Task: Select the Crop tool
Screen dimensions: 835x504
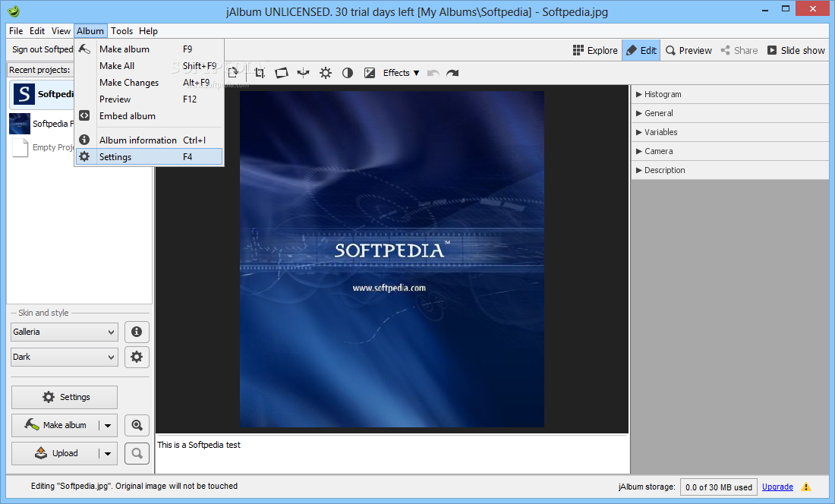Action: pyautogui.click(x=260, y=73)
